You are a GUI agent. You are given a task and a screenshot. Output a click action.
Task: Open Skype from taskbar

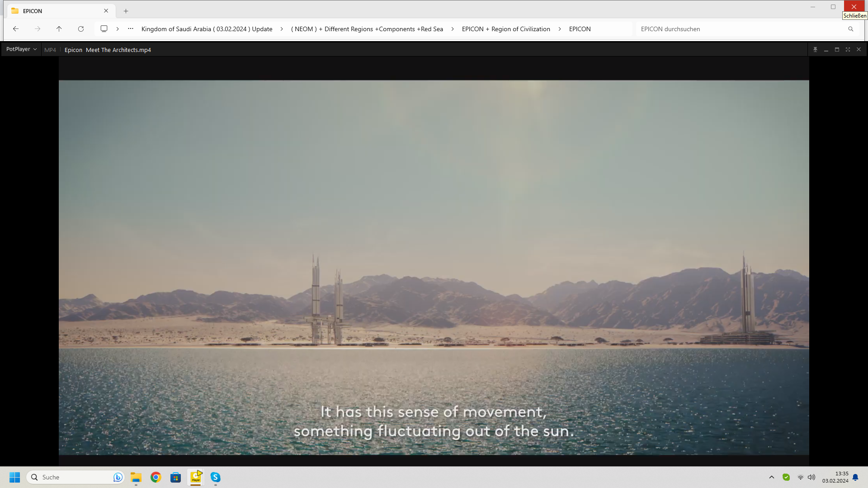[x=216, y=477]
